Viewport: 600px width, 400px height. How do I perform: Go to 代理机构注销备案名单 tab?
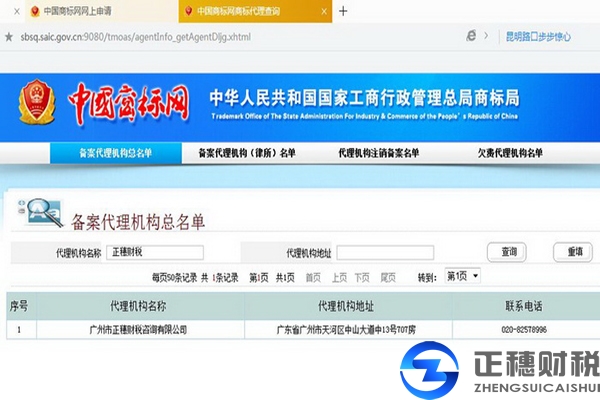point(379,153)
